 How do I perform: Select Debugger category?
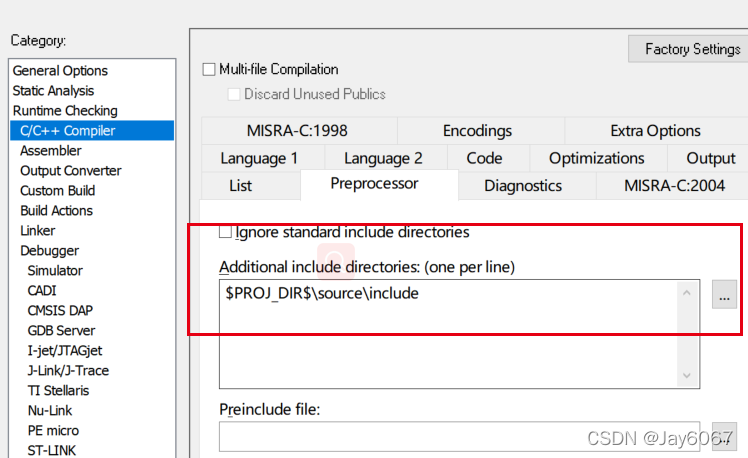[50, 251]
